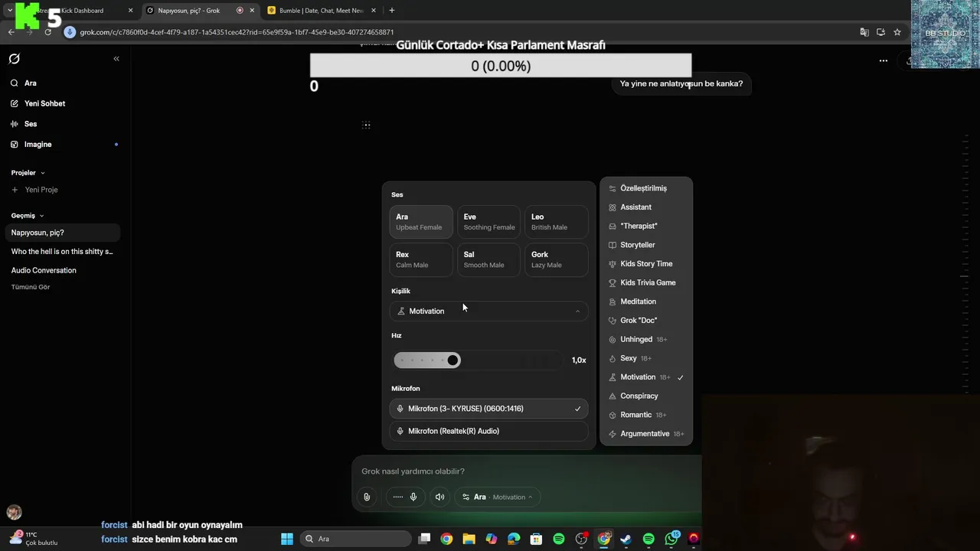980x551 pixels.
Task: Pick the Conspiracy personality
Action: tap(646, 396)
